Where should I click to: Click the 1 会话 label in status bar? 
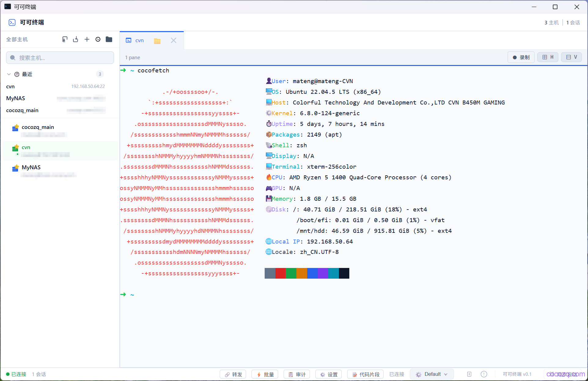click(39, 374)
